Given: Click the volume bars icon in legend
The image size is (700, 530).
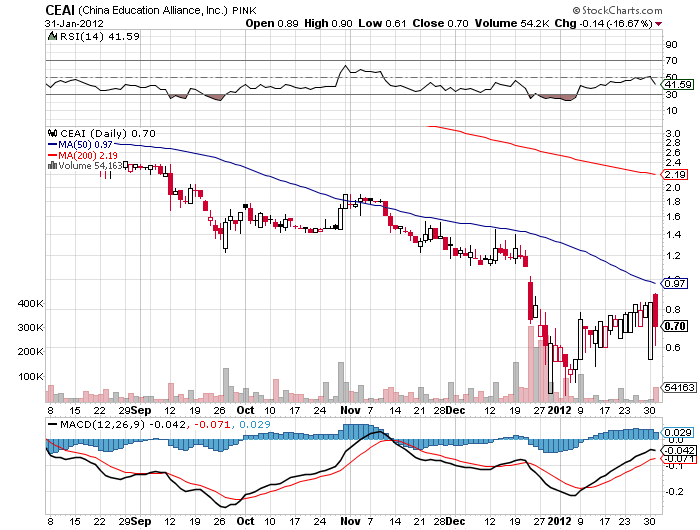Looking at the screenshot, I should (52, 166).
